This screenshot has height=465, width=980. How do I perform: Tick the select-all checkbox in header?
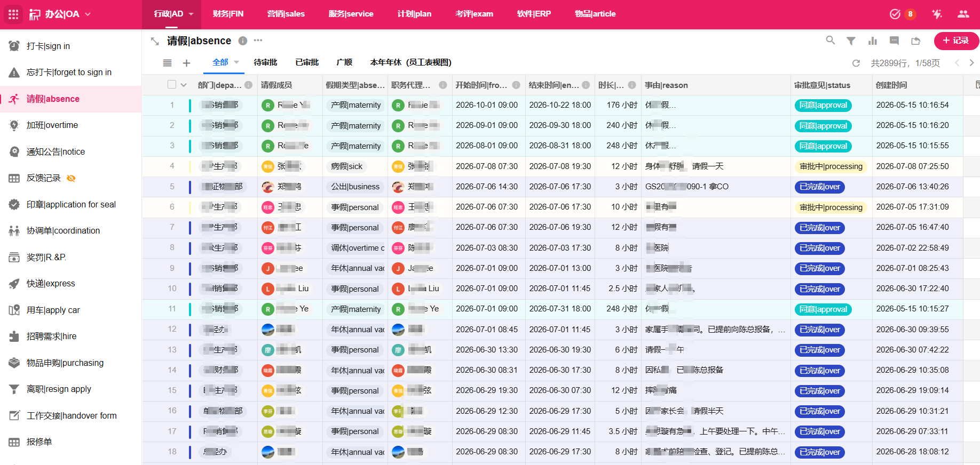(x=172, y=85)
